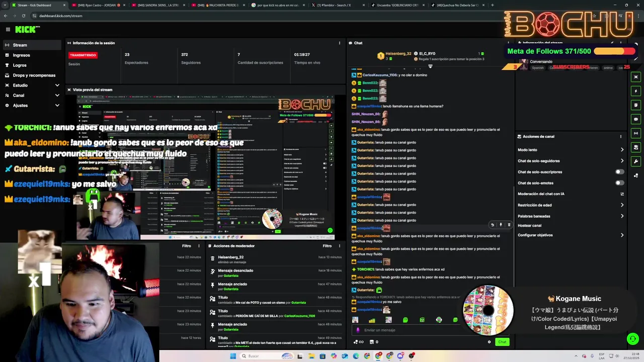Screen dimensions: 644x362
Task: Open the store icon showing 0
Action: (x=374, y=342)
